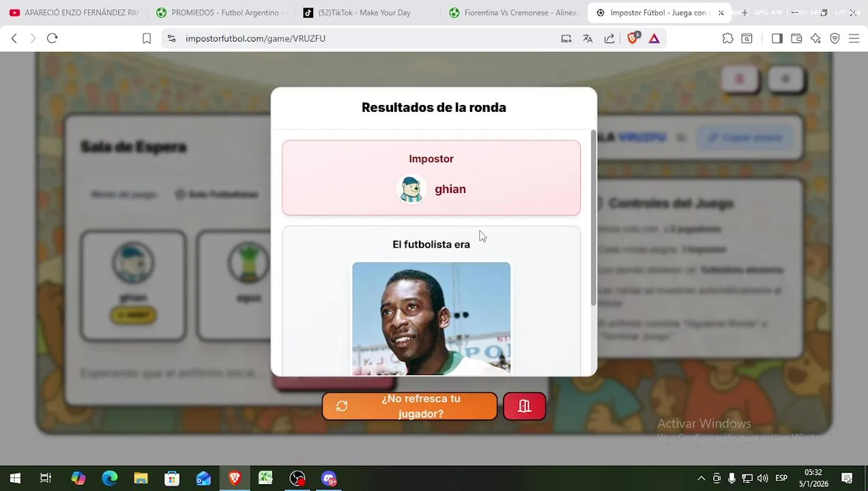Click the El futbolista era label
The height and width of the screenshot is (491, 868).
coord(431,244)
